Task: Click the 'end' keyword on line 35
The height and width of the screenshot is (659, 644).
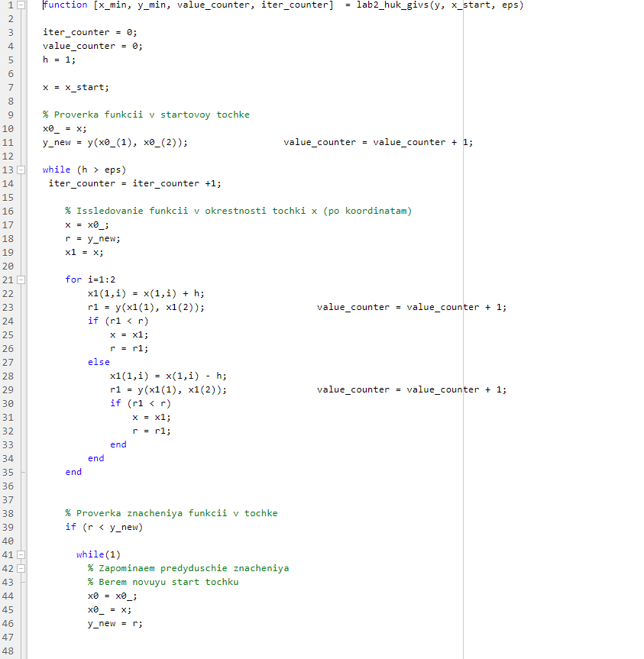Action: click(x=73, y=473)
